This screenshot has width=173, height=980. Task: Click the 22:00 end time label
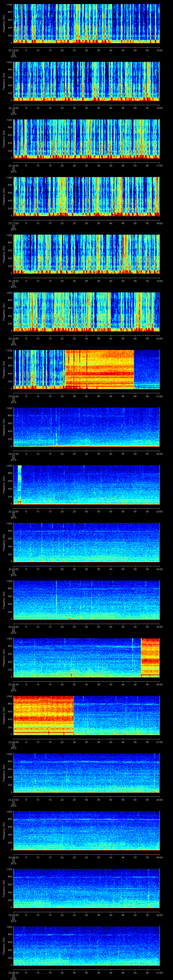[x=159, y=454]
